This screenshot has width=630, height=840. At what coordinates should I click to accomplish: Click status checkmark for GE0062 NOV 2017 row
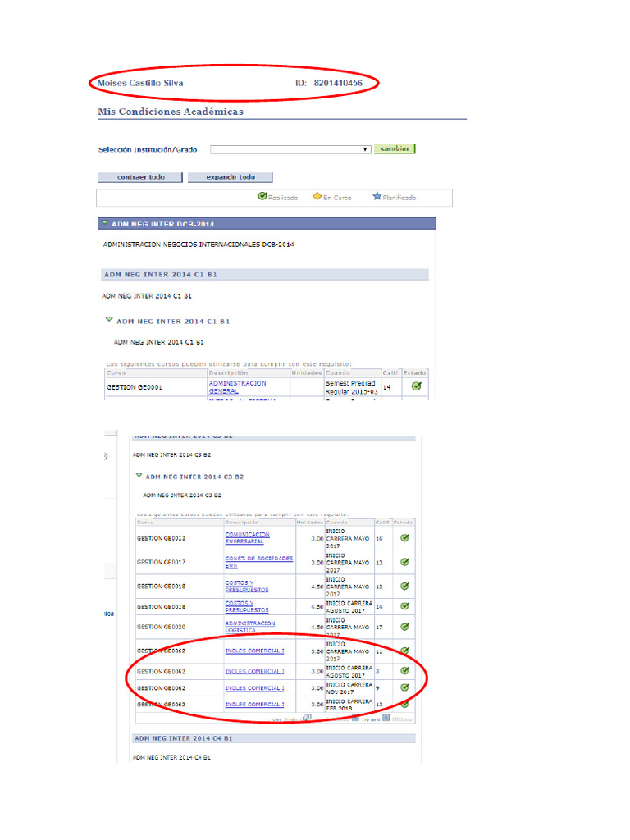[x=405, y=687]
